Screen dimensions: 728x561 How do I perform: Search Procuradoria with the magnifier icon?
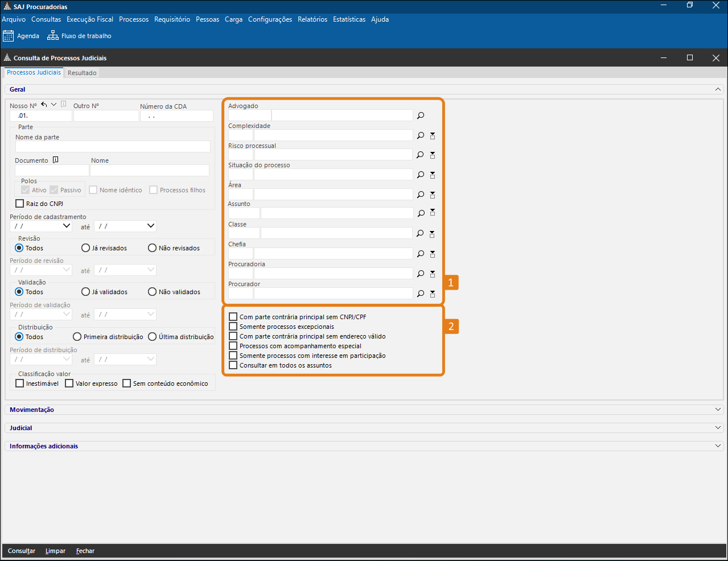pos(421,274)
